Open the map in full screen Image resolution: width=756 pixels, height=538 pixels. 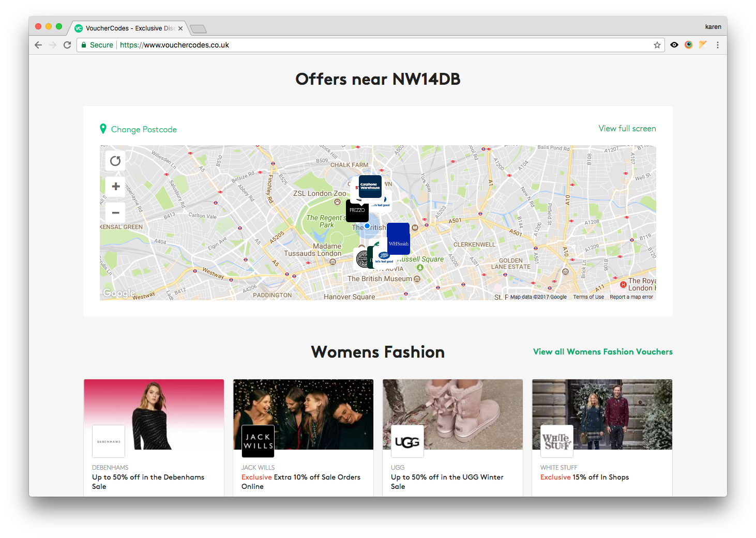tap(627, 128)
